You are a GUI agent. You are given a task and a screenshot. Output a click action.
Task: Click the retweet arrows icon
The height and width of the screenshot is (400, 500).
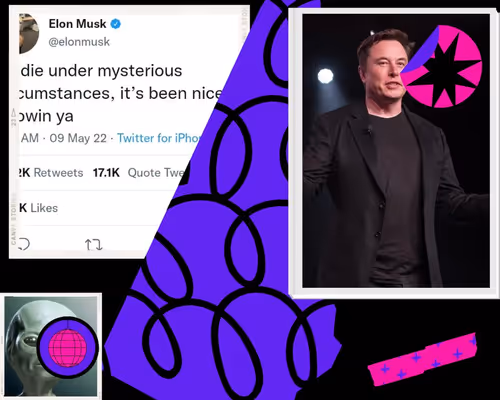point(94,245)
